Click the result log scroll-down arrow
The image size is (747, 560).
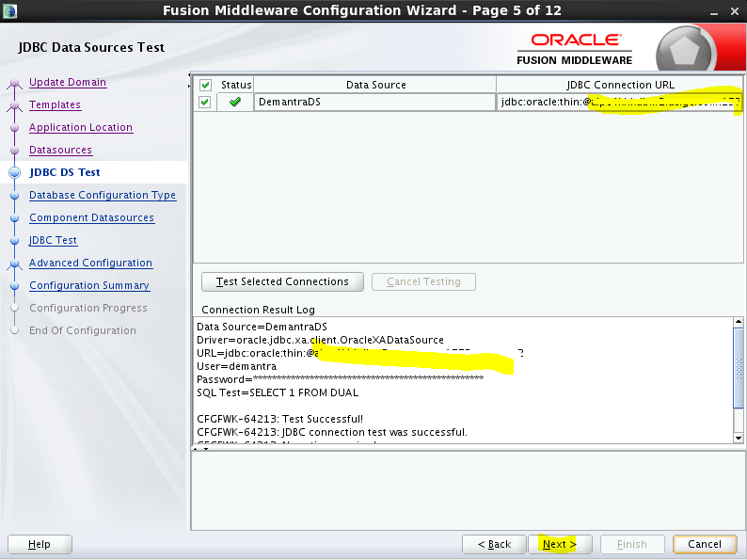click(738, 438)
